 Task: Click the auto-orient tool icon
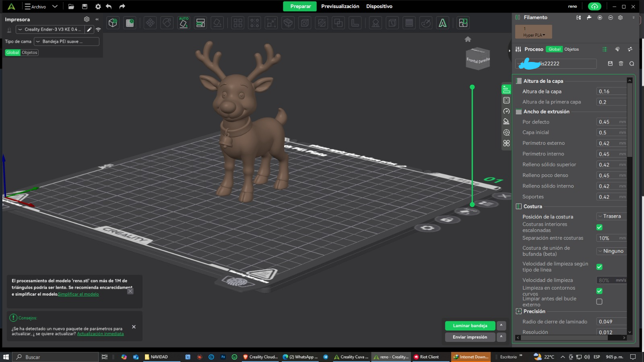pos(184,23)
